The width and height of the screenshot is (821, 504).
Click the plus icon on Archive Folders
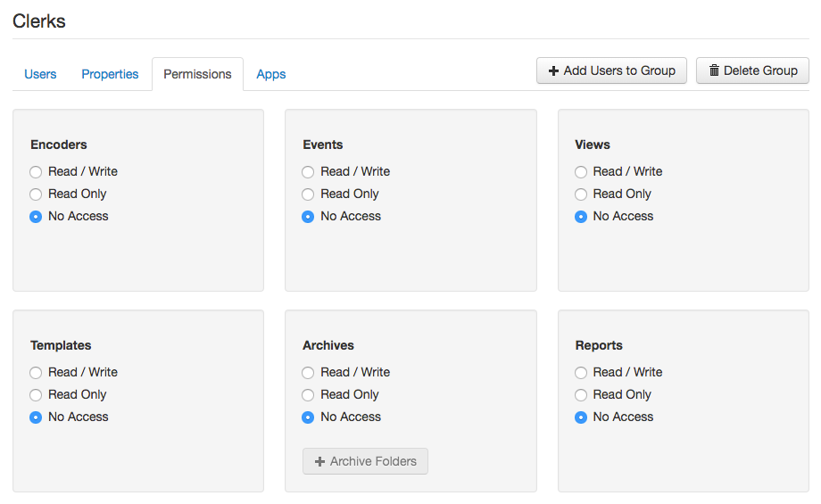pos(319,462)
